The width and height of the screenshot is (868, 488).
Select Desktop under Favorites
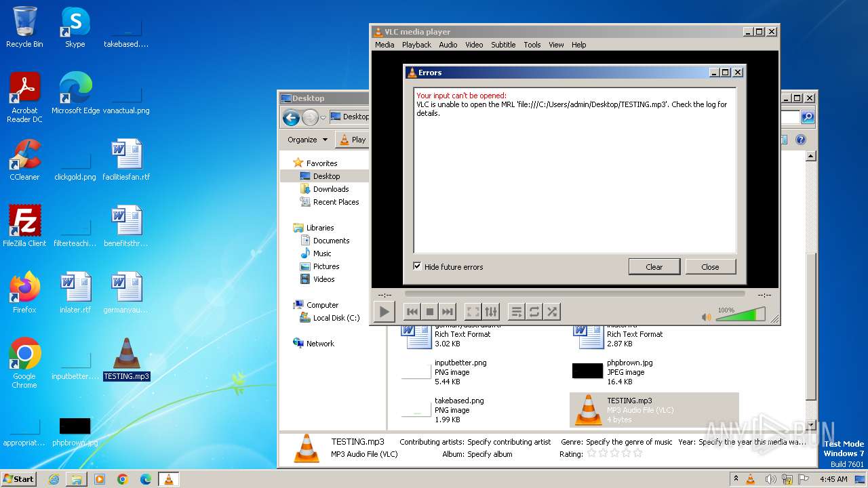326,176
